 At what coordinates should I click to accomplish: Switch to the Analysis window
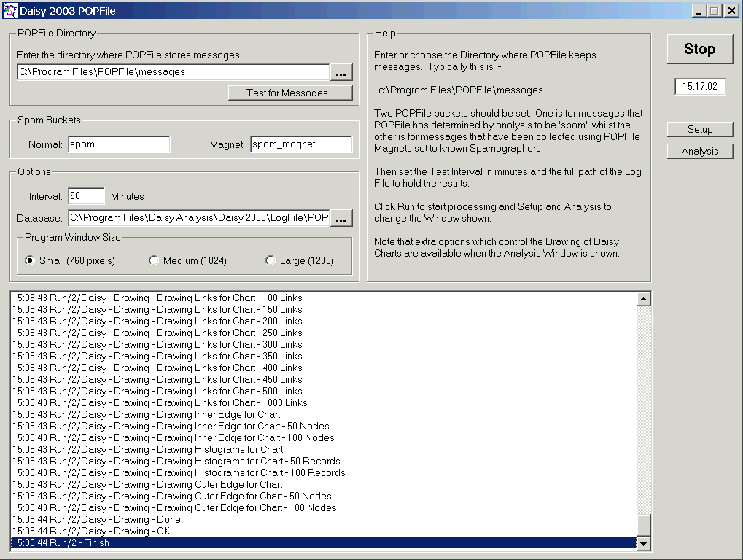pos(700,152)
